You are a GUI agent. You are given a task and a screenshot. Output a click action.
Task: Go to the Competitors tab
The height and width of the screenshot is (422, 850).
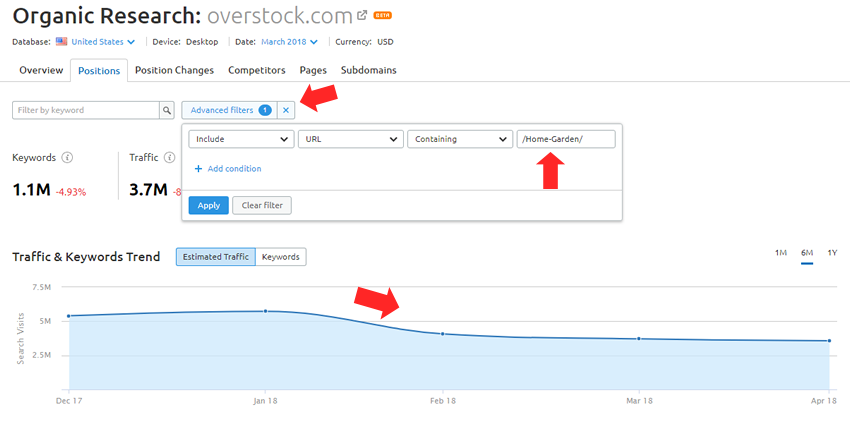[x=257, y=71]
